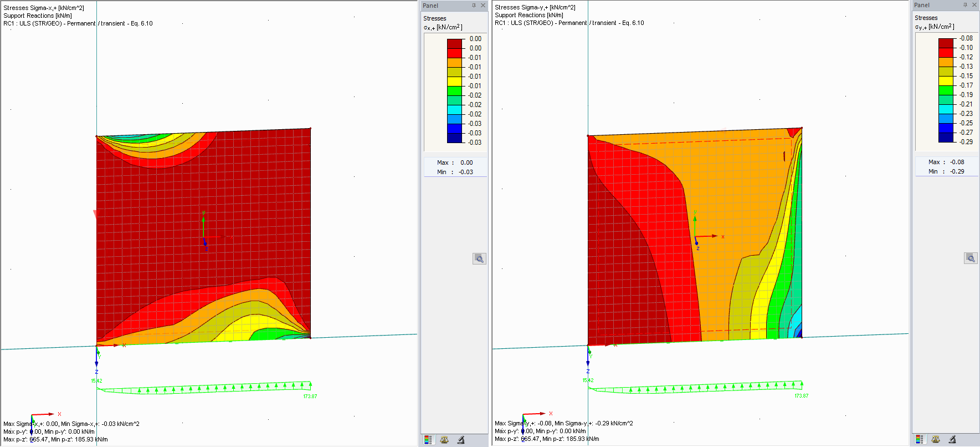Click the 'Stresses Sigma-y,+ [kN/cm^2]' view title
This screenshot has width=980, height=447.
[x=535, y=7]
